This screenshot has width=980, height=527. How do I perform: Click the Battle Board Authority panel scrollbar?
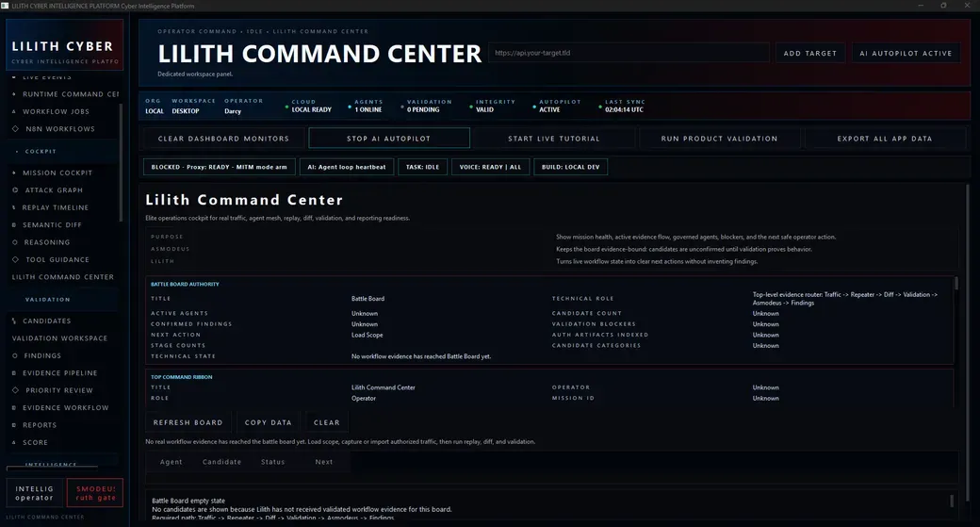[956, 285]
